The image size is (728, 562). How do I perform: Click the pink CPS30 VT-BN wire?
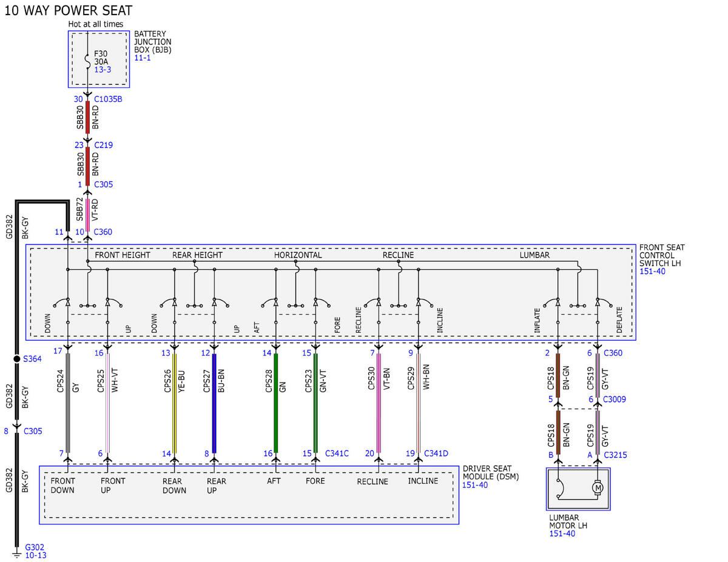coord(379,403)
